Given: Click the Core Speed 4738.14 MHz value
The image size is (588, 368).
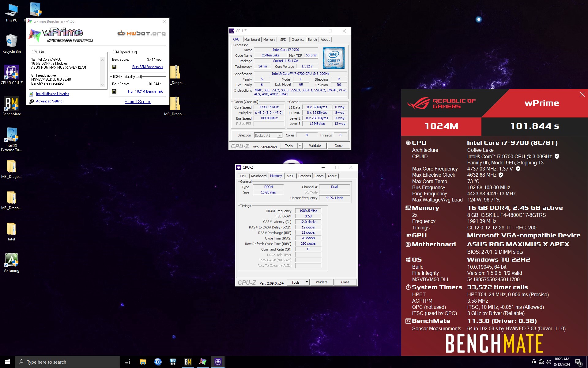Looking at the screenshot, I should click(269, 107).
